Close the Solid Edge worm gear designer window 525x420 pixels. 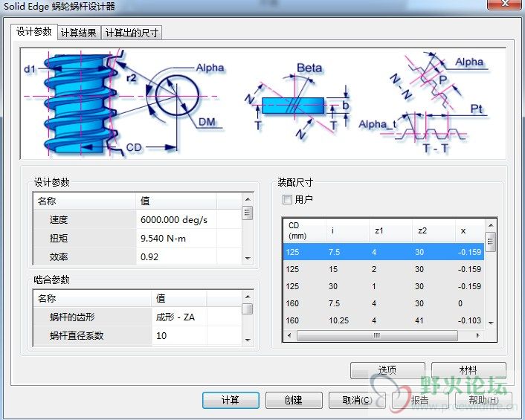coord(505,4)
